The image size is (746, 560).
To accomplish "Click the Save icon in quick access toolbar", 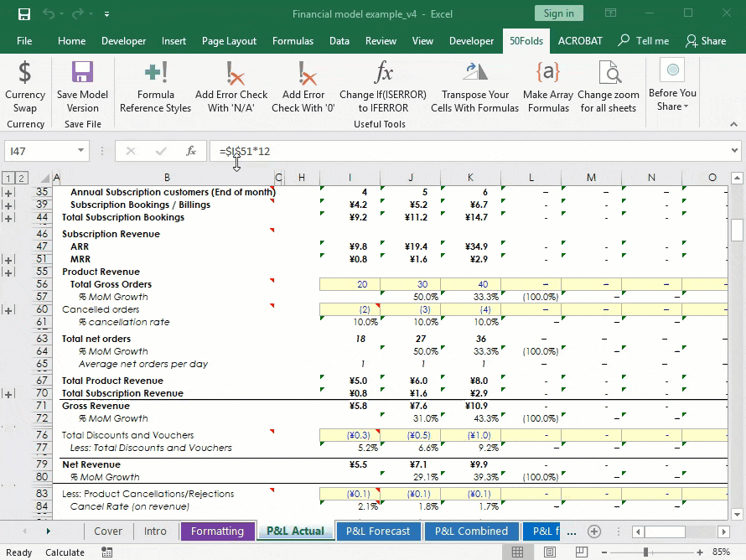I will coord(23,14).
